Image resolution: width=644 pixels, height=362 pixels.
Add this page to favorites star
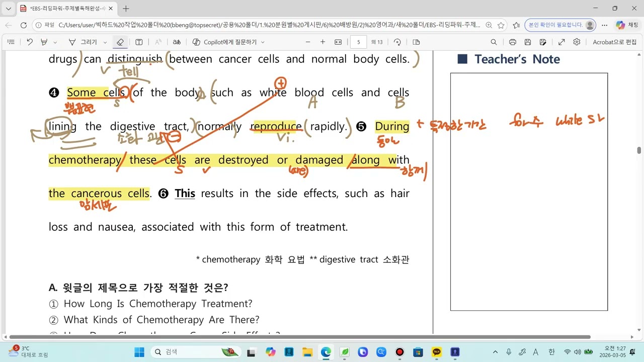[x=501, y=25]
